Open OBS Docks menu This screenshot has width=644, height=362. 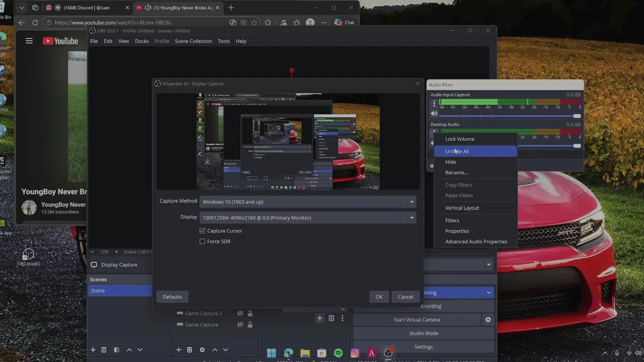142,41
